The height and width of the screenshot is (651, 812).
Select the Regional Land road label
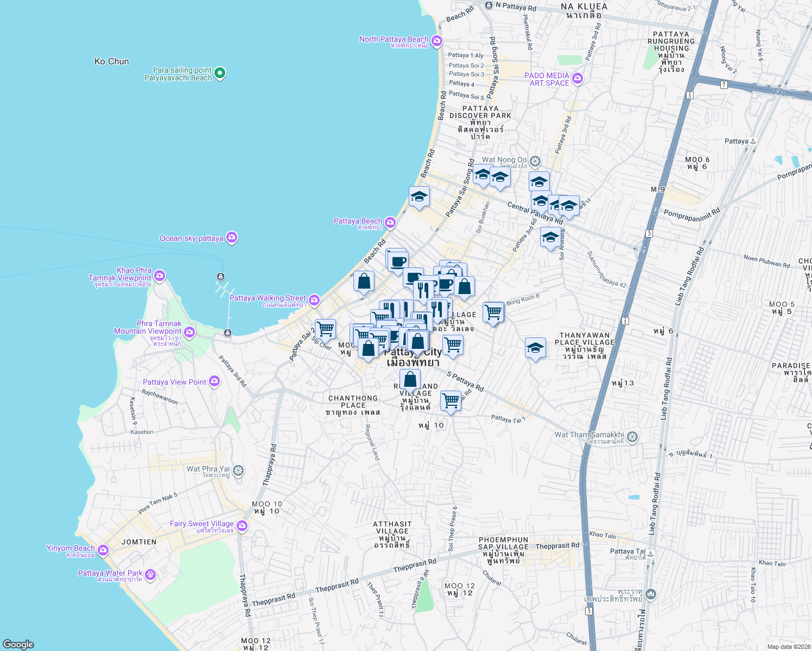point(372,442)
